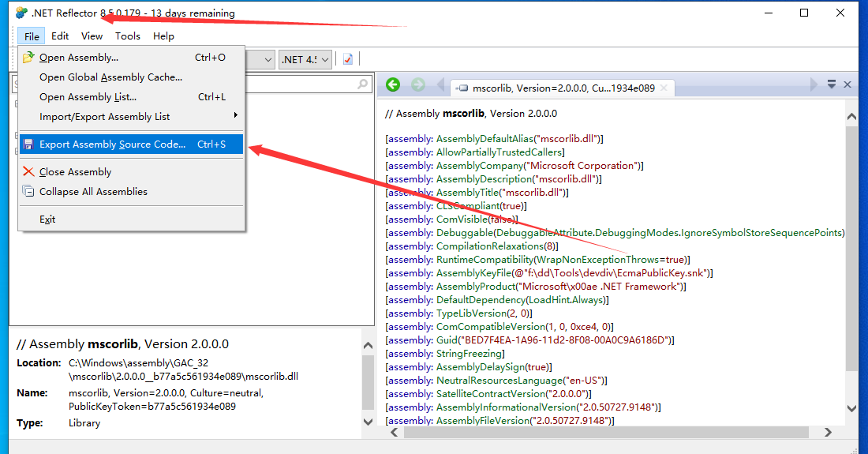Image resolution: width=868 pixels, height=454 pixels.
Task: Click the AssemblyTitle attribute link
Action: pyautogui.click(x=467, y=193)
